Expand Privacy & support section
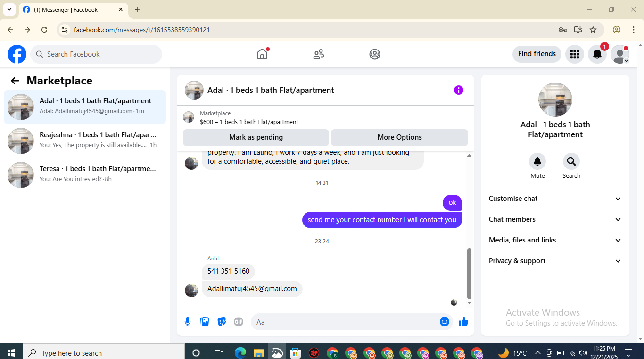The image size is (644, 359). point(555,261)
